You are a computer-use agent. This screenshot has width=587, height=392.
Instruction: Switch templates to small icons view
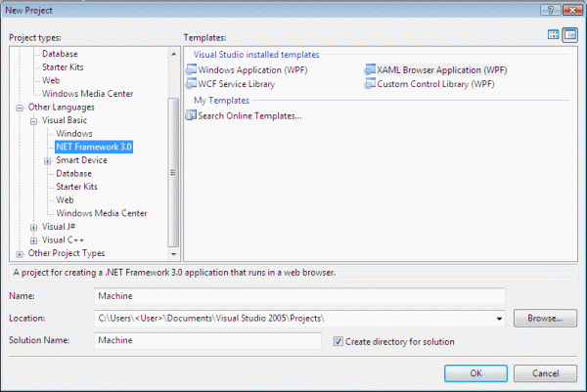(569, 35)
